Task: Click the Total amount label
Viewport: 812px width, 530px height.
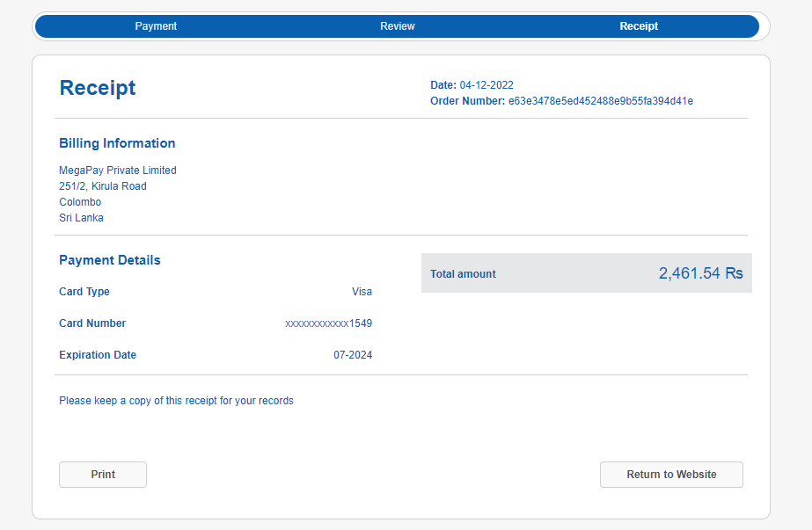Action: pyautogui.click(x=463, y=274)
